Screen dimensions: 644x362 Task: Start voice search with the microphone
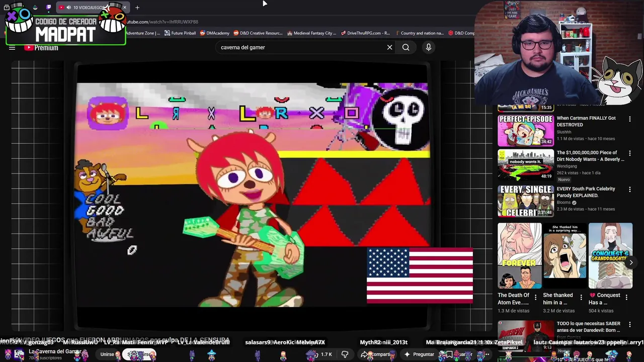[429, 47]
